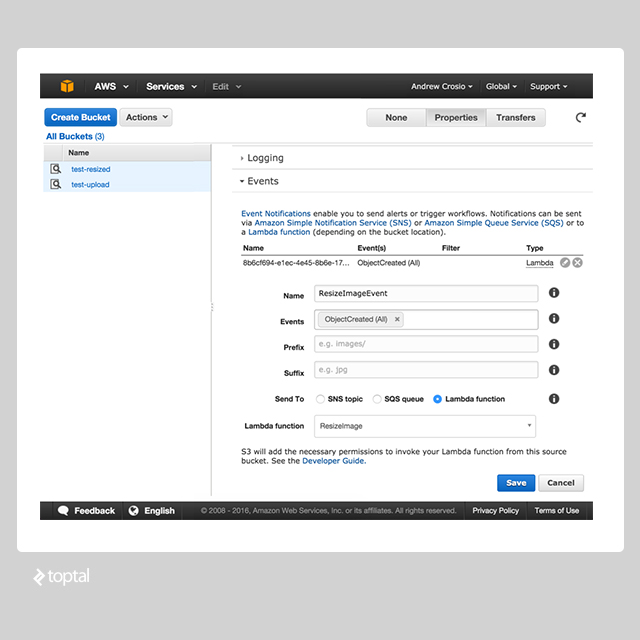640x640 pixels.
Task: Switch to the Transfers tab
Action: pyautogui.click(x=516, y=117)
